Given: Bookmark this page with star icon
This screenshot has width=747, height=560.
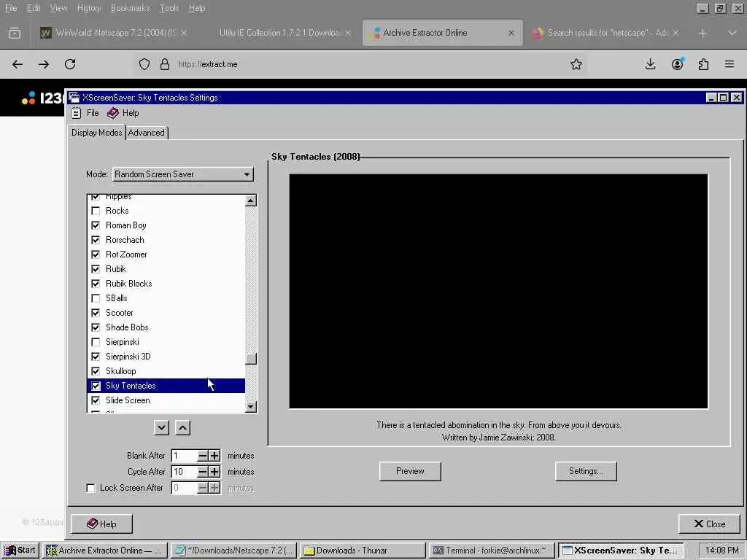Looking at the screenshot, I should [x=576, y=64].
